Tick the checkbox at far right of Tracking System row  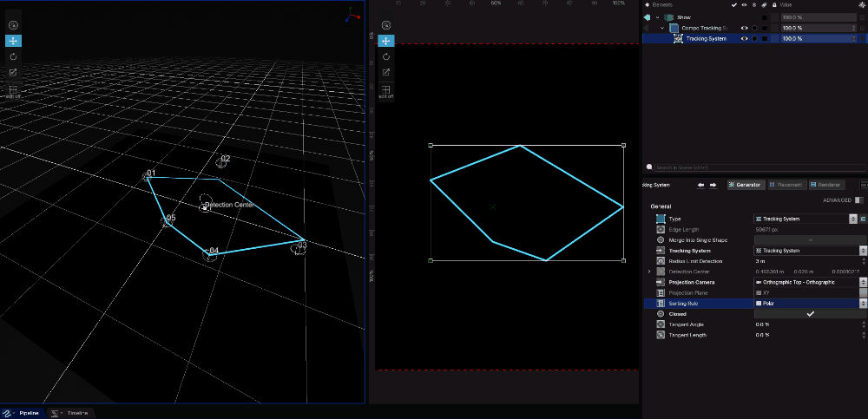coord(863,39)
